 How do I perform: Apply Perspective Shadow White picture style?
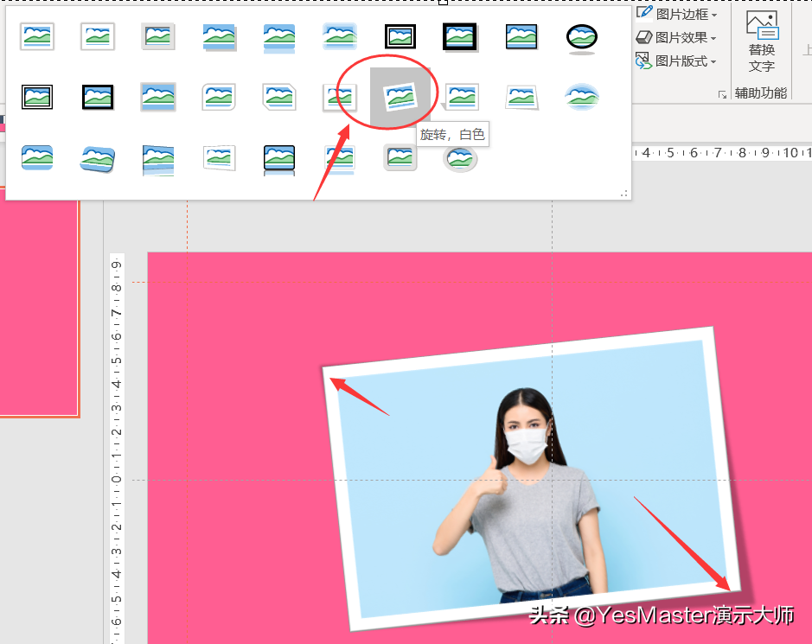click(460, 97)
